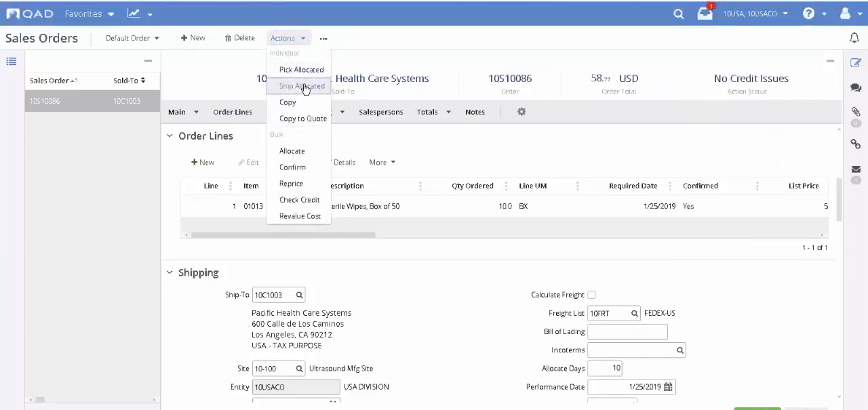Click the Ship-To input field
The width and height of the screenshot is (868, 410).
pyautogui.click(x=273, y=295)
